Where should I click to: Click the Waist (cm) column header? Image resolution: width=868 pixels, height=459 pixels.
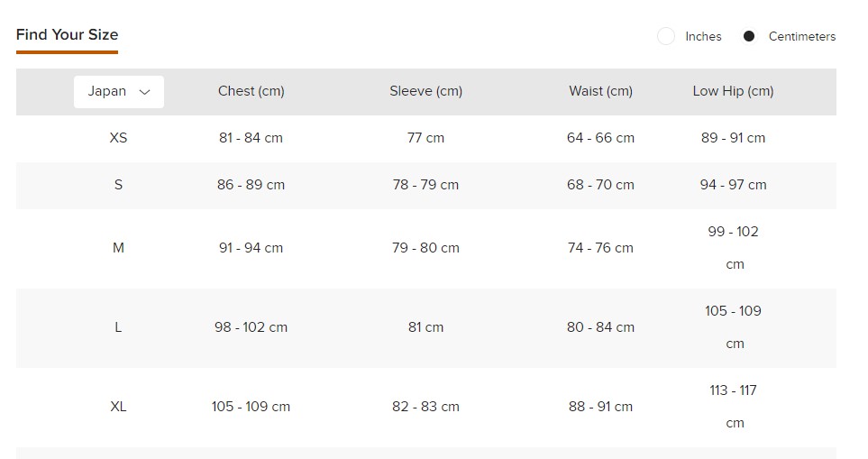(600, 91)
